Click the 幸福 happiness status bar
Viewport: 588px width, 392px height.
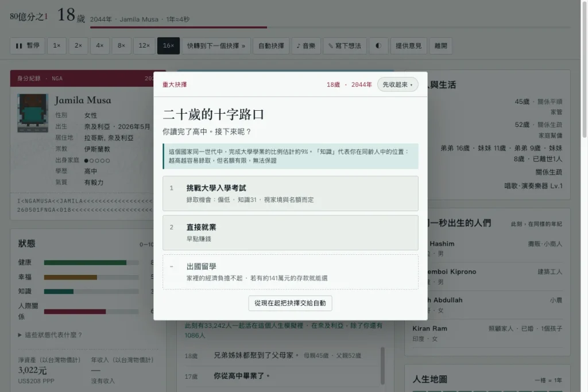pyautogui.click(x=91, y=277)
